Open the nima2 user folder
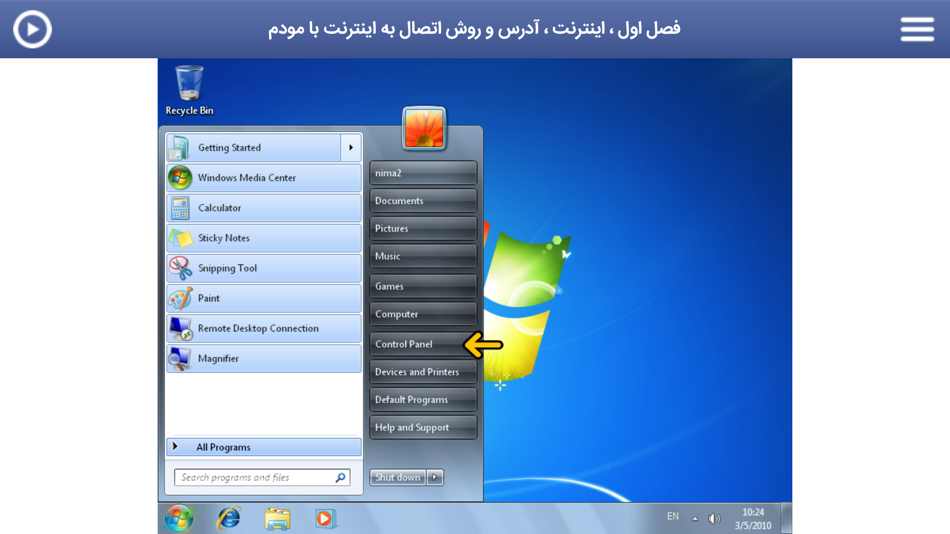 pos(423,173)
